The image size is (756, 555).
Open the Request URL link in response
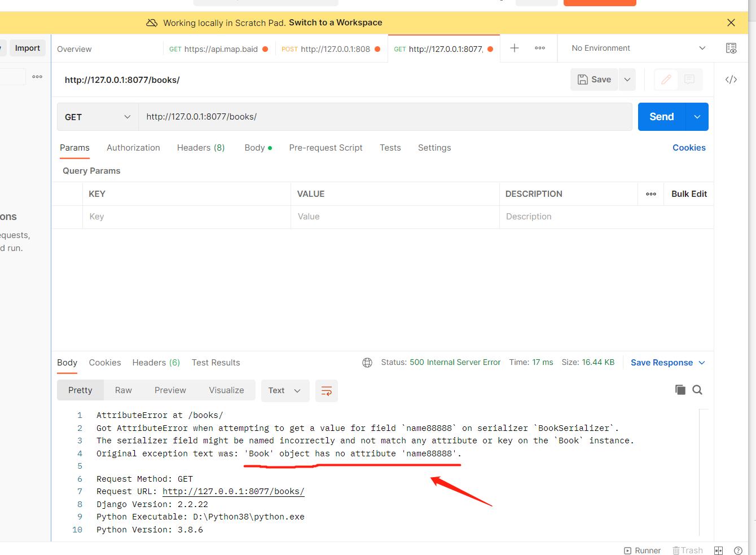(234, 491)
